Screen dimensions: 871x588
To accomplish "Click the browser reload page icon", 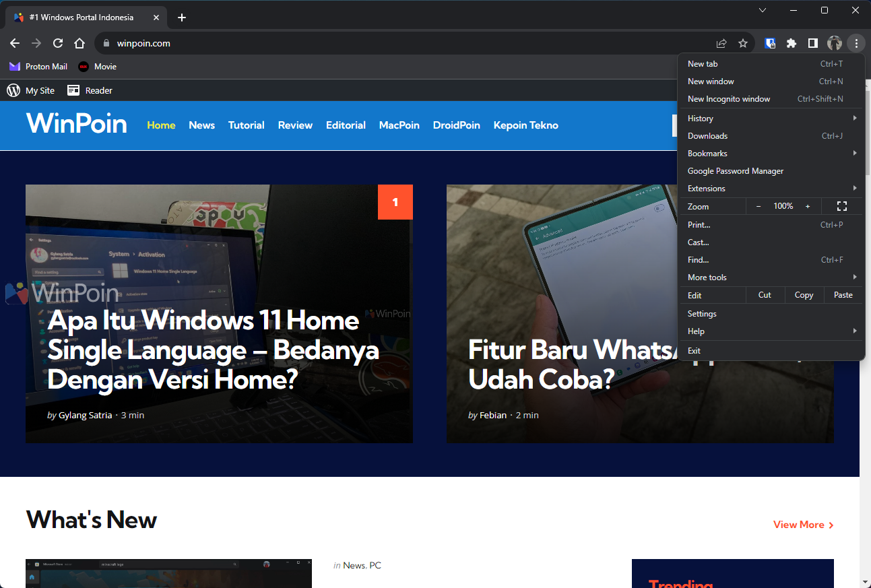I will click(58, 43).
